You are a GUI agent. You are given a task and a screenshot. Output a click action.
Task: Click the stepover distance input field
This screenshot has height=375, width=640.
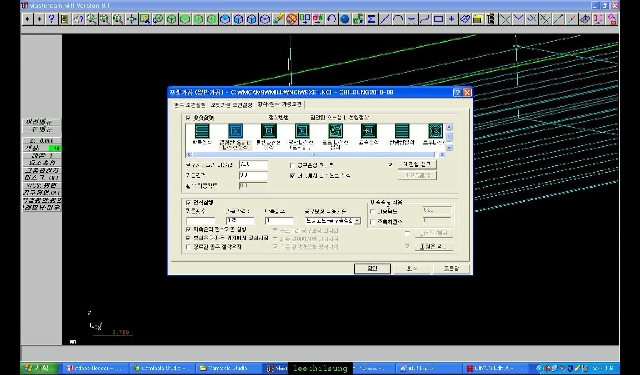253,175
